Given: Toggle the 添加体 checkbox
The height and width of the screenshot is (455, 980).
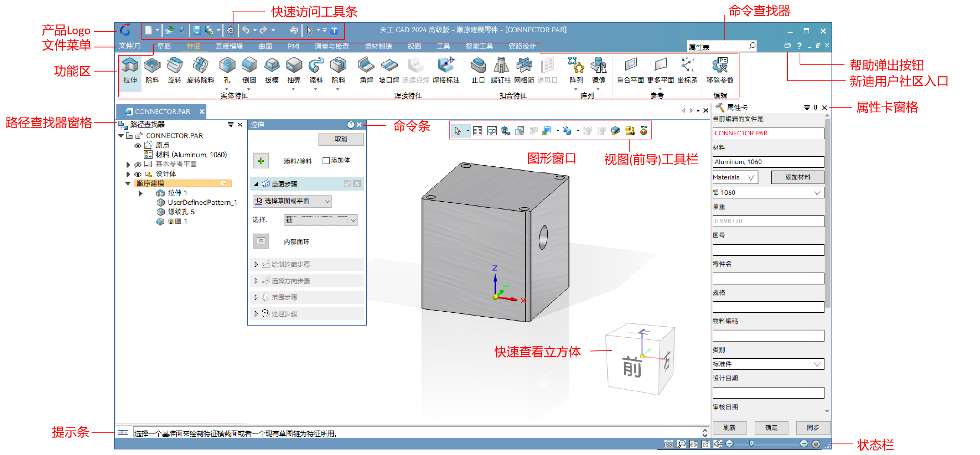Looking at the screenshot, I should coord(326,161).
